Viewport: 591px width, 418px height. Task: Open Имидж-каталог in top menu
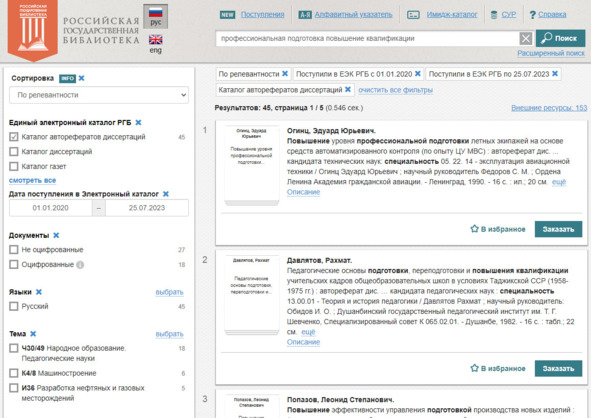coord(452,14)
